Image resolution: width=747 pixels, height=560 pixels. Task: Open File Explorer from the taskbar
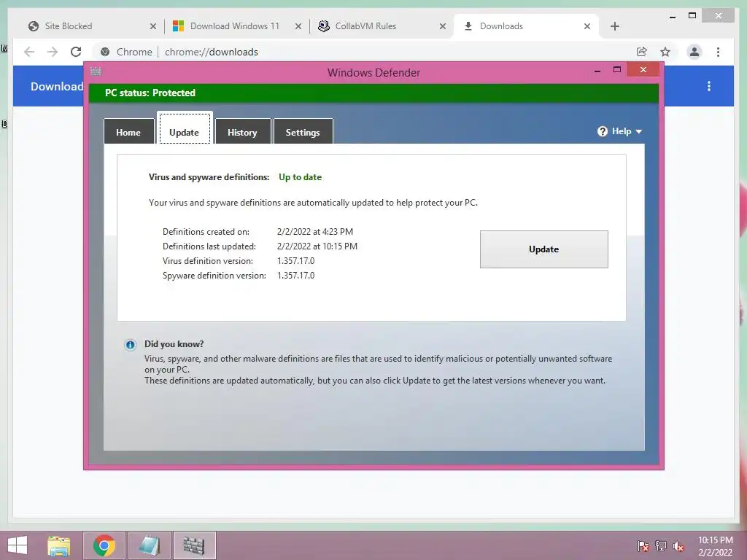click(x=59, y=545)
